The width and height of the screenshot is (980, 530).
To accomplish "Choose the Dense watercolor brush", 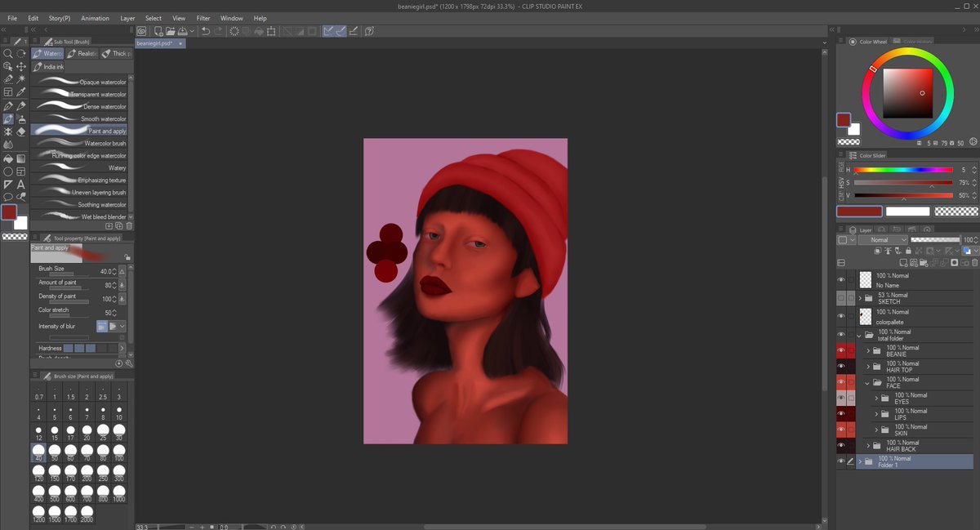I will pos(81,106).
